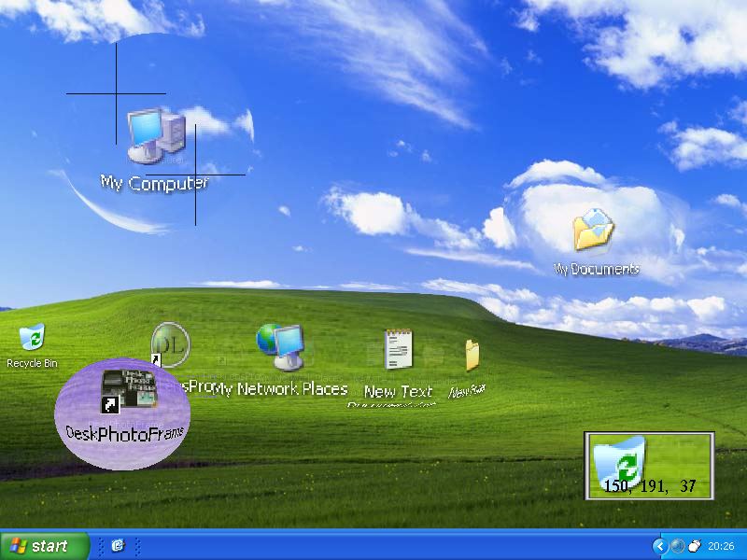Click the quick launch icon beside Start
747x560 pixels.
pos(118,546)
